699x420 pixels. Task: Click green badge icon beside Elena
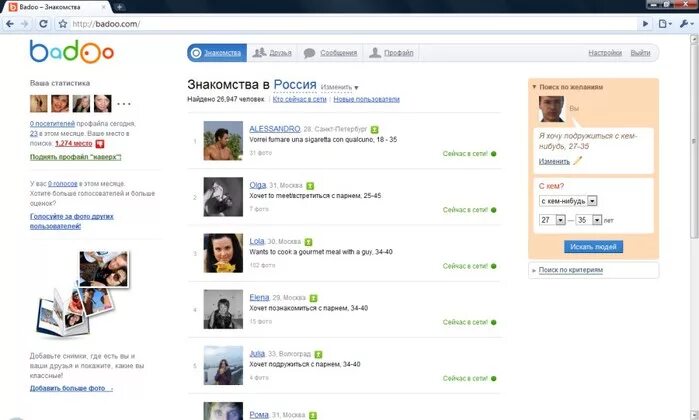pos(313,298)
